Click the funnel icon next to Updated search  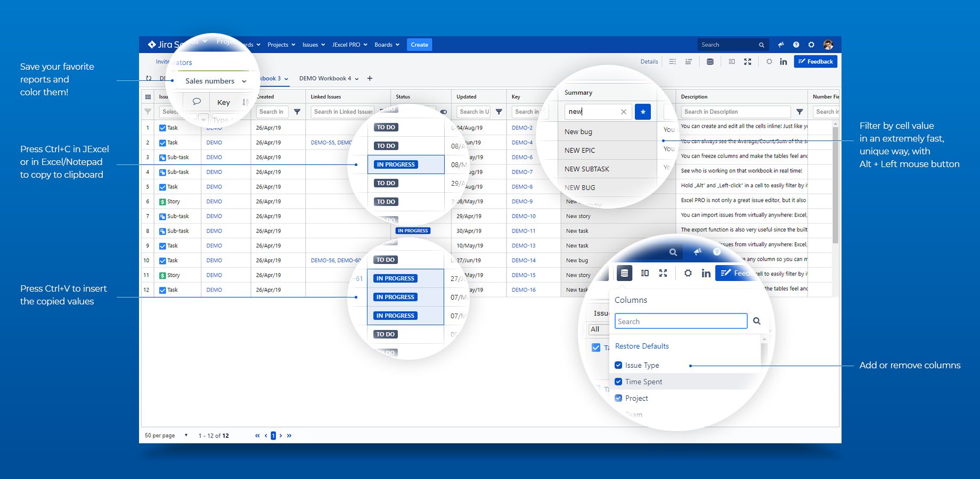pyautogui.click(x=499, y=112)
